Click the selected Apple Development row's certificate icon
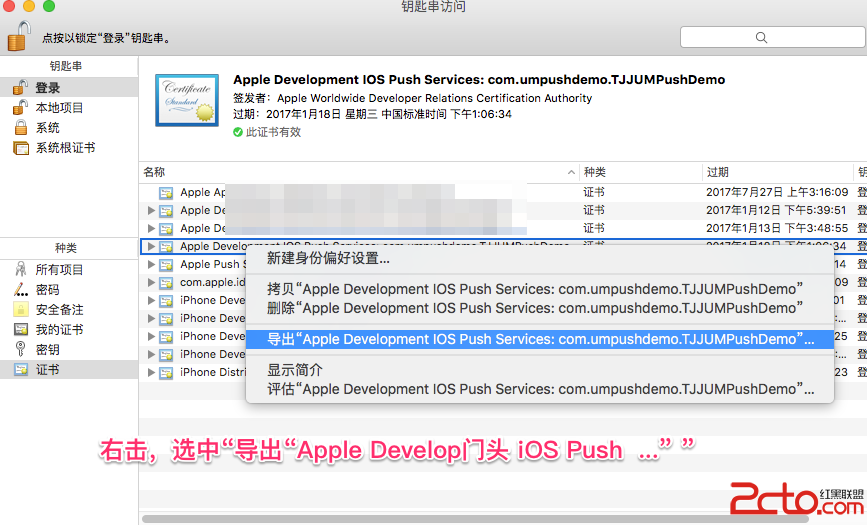867x525 pixels. [x=166, y=247]
